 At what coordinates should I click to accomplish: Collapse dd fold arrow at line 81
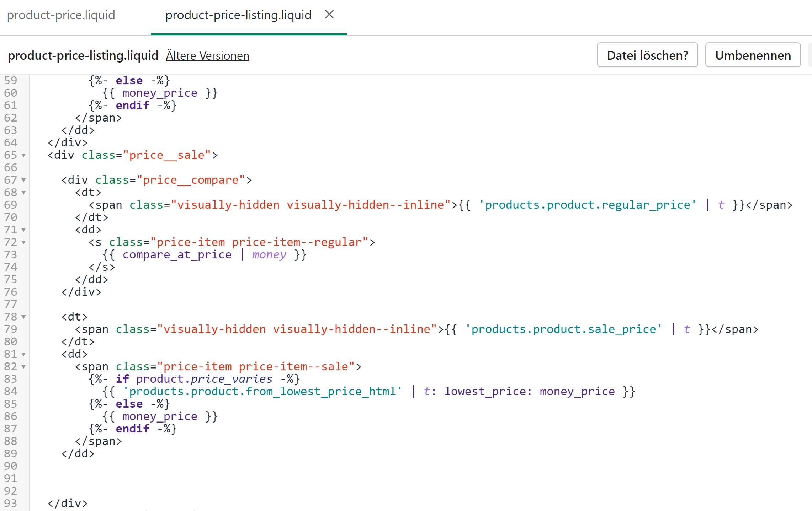point(23,354)
